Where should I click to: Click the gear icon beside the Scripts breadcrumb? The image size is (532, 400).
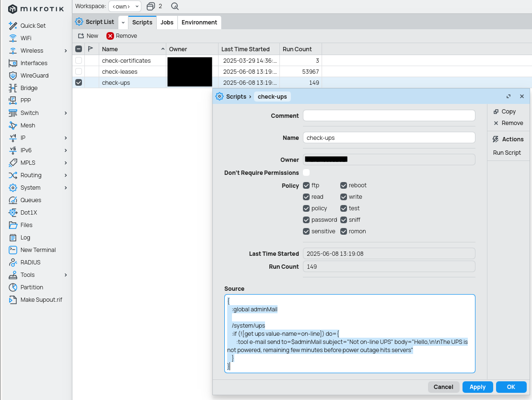(220, 96)
